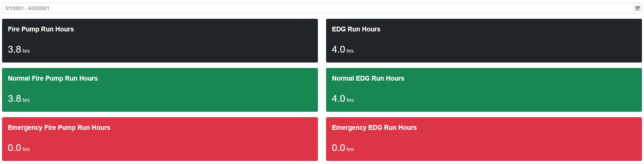Select the EDG Run Hours title

356,29
